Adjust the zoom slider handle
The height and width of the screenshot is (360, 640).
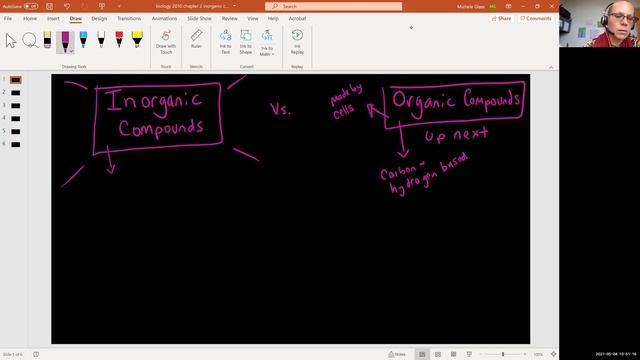click(503, 354)
